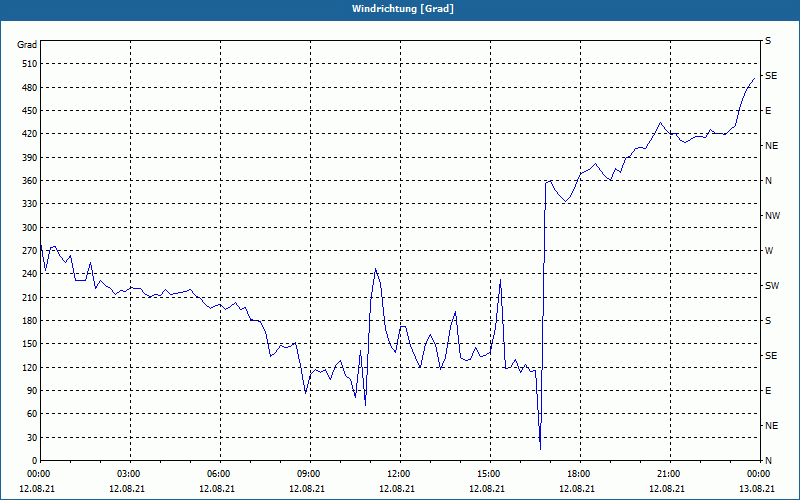Click the 13.08.21 date label
Viewport: 800px width, 500px height.
coord(757,488)
